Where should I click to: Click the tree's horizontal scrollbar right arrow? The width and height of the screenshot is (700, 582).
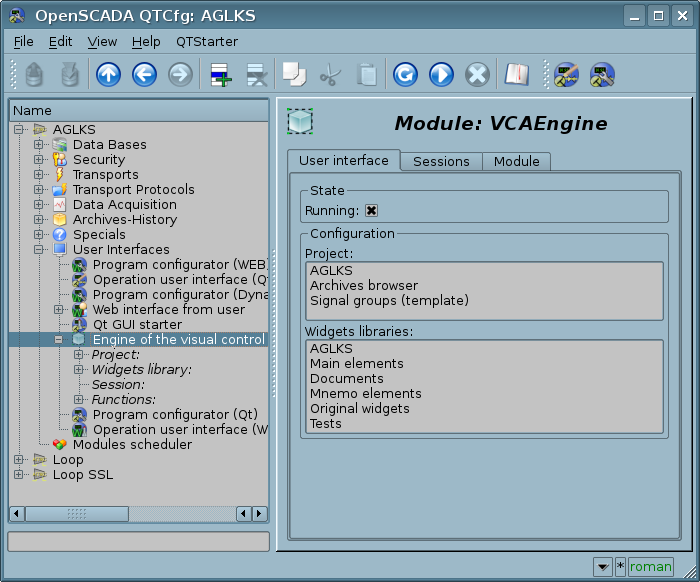[260, 513]
